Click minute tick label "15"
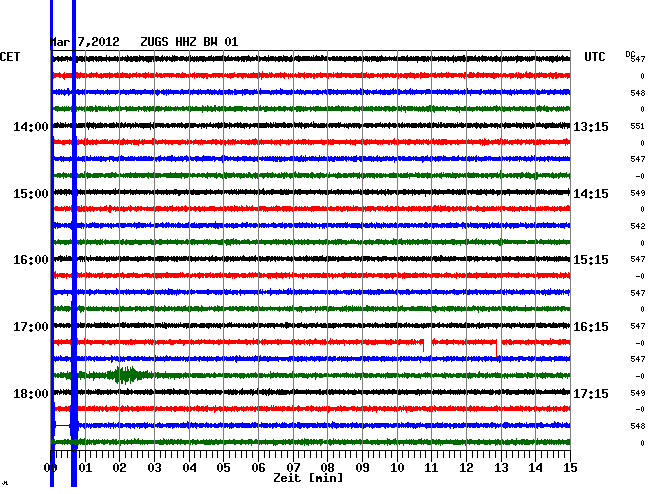Viewport: 650px width, 494px height. 570,467
